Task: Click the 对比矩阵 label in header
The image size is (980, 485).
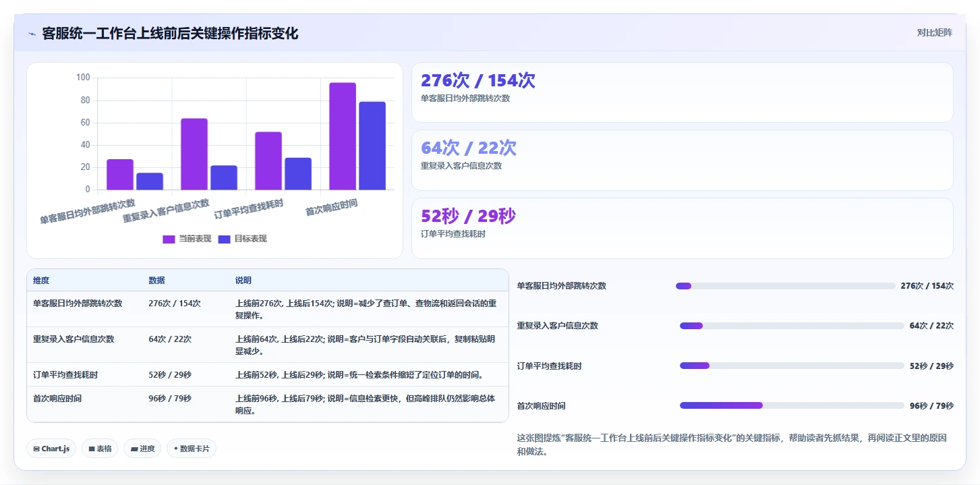Action: pos(934,32)
